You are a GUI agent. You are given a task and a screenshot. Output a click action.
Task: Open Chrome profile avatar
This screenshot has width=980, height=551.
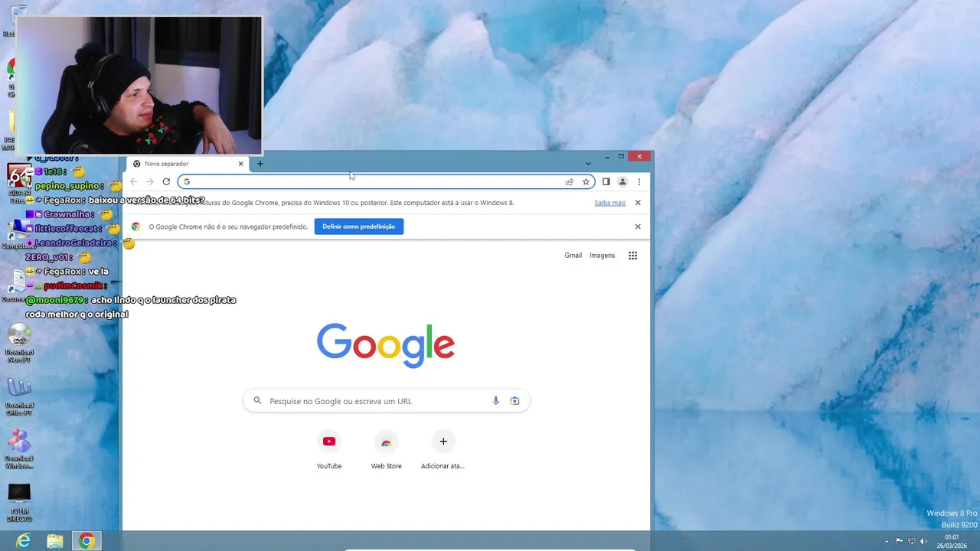[622, 181]
